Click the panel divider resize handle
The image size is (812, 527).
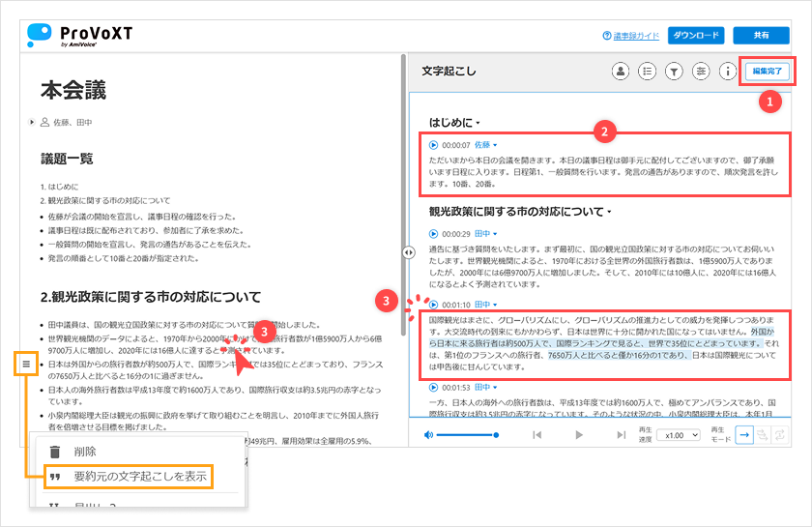[x=409, y=251]
